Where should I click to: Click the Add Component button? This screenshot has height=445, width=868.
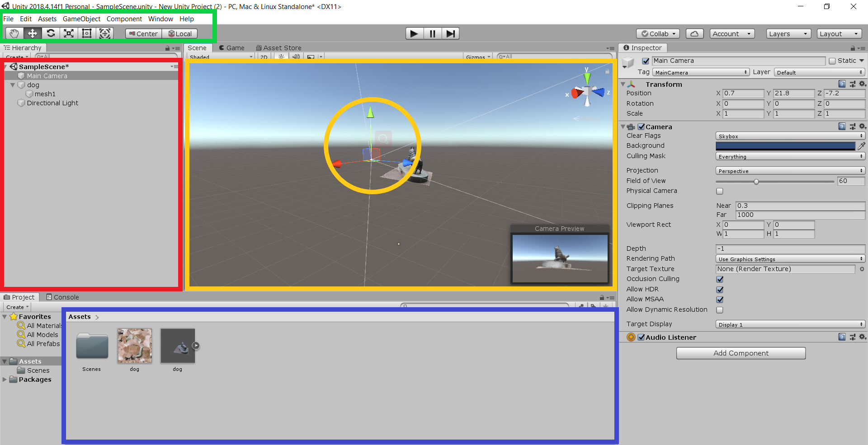pyautogui.click(x=741, y=353)
